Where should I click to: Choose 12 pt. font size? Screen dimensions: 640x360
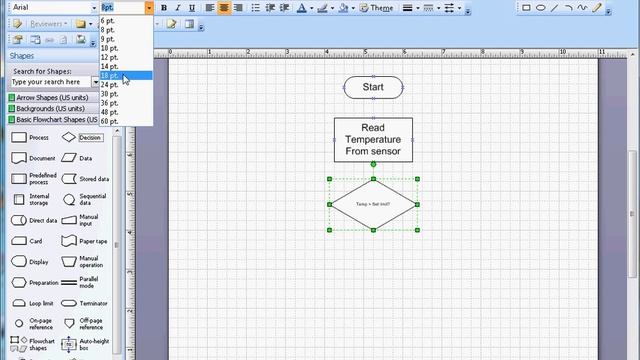tap(126, 57)
